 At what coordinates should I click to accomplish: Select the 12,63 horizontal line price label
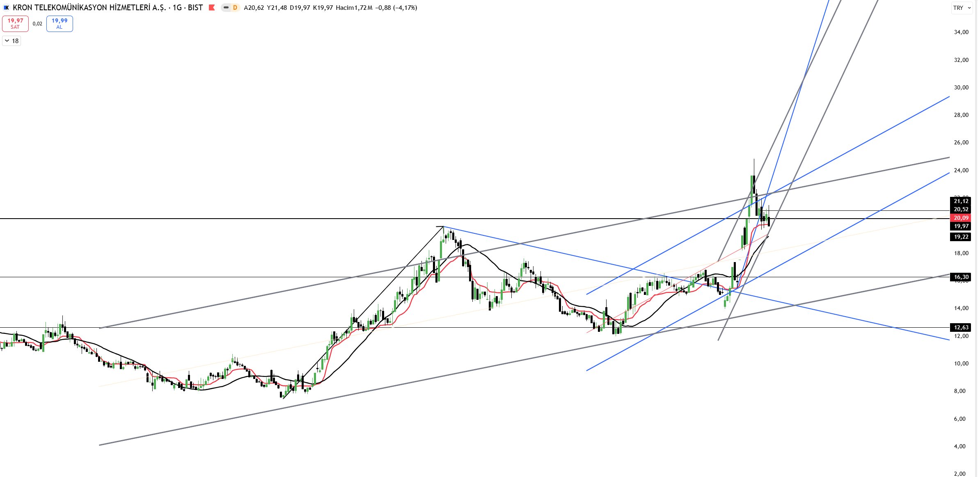(x=961, y=327)
